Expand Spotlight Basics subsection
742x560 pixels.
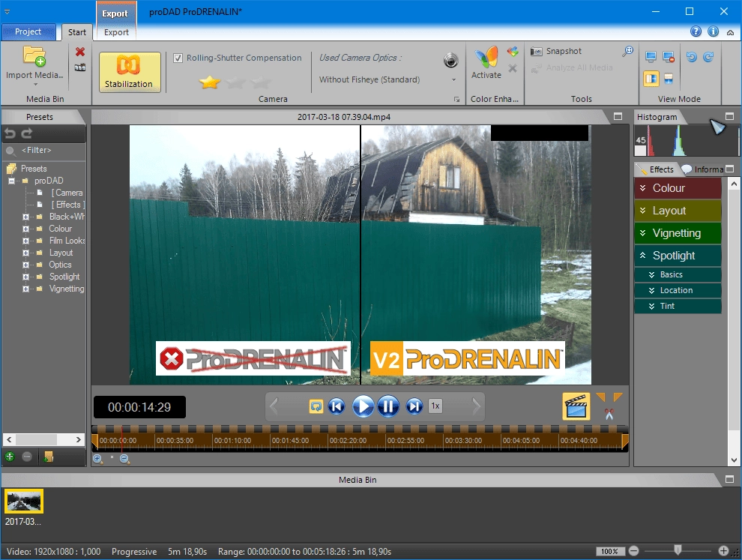click(678, 274)
